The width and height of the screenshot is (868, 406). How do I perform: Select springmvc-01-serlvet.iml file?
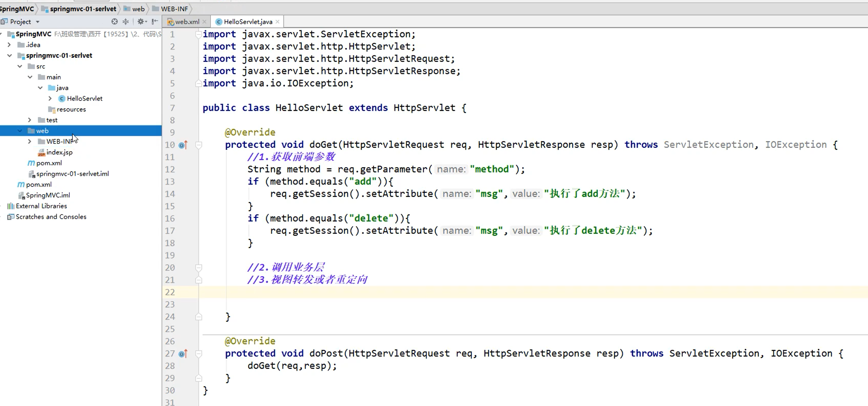[x=72, y=174]
